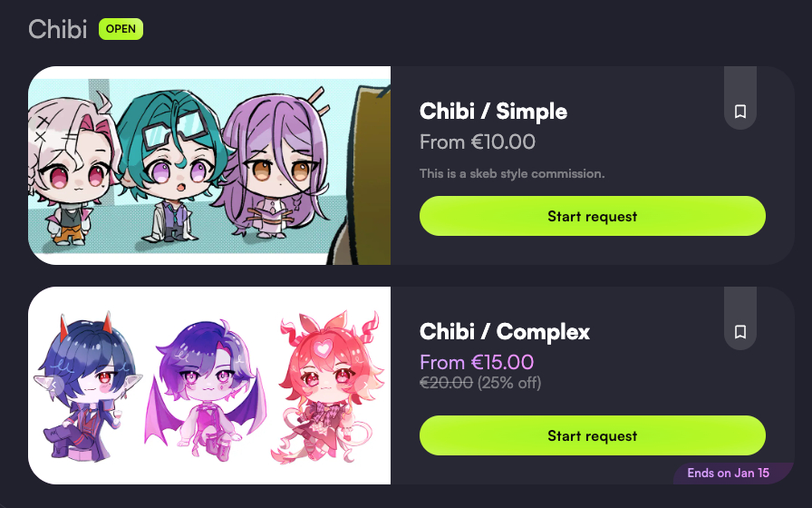
Task: Bookmark the Chibi / Simple commission
Action: [x=740, y=111]
